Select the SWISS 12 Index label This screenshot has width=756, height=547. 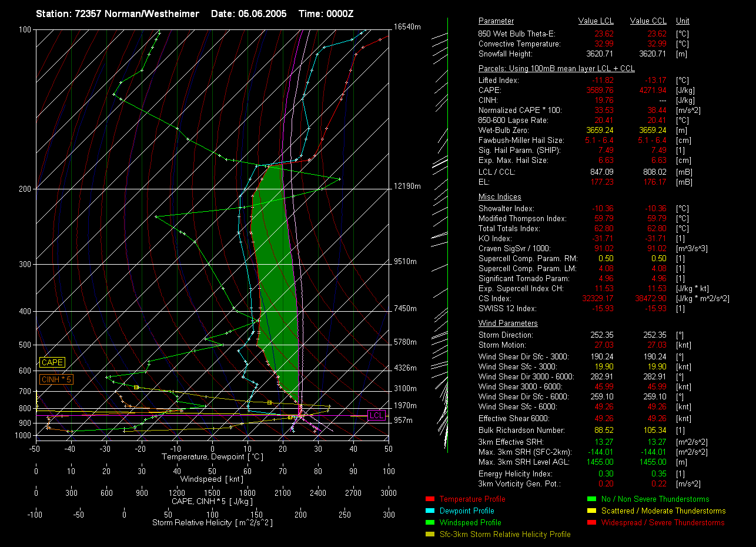tap(507, 309)
